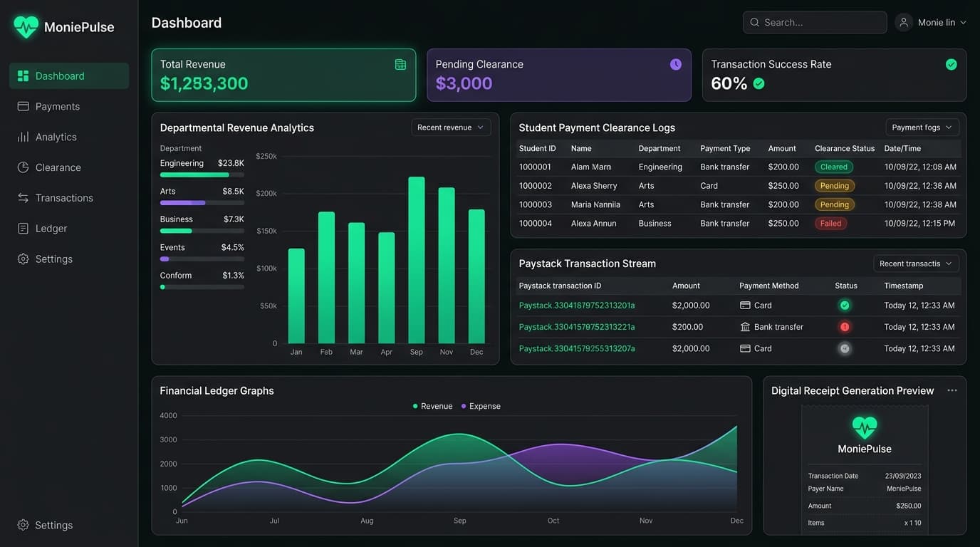Viewport: 980px width, 547px height.
Task: Click the Jan bar in the revenue chart
Action: tap(296, 296)
